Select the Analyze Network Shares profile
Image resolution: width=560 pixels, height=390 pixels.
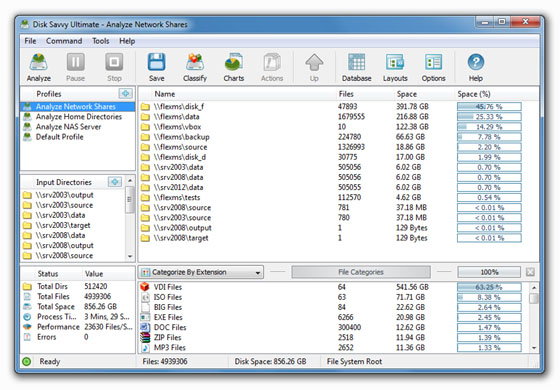coord(78,106)
